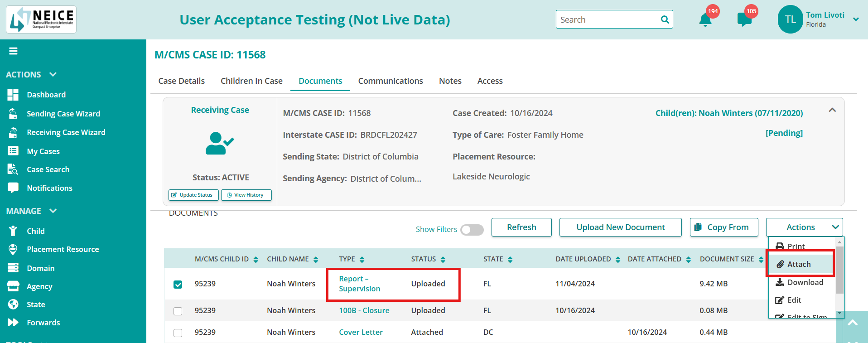Image resolution: width=868 pixels, height=343 pixels.
Task: Launch Receiving Case Wizard
Action: tap(66, 132)
